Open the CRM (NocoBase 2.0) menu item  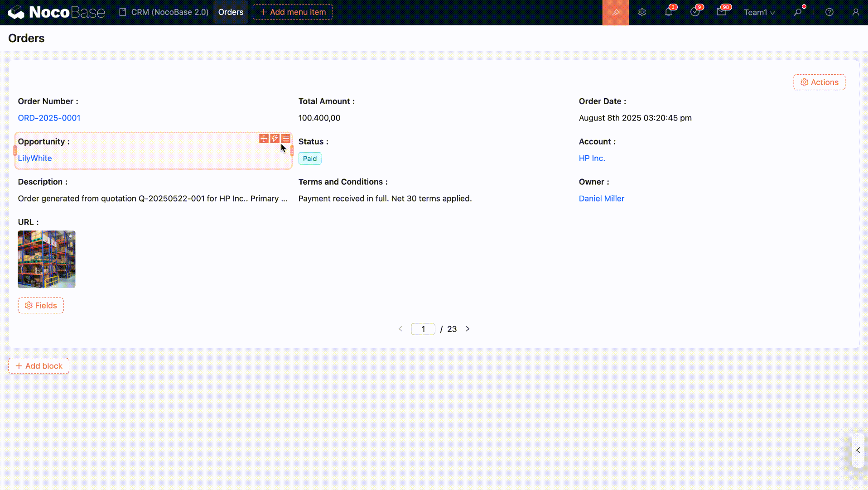[164, 12]
